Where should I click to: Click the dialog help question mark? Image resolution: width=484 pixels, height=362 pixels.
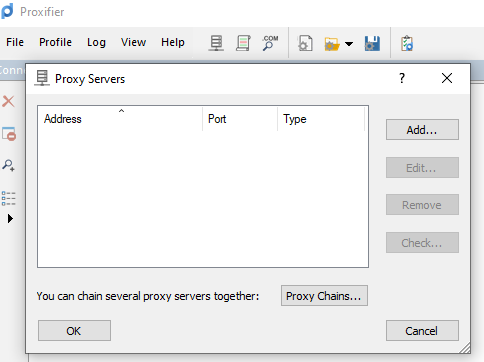[402, 78]
